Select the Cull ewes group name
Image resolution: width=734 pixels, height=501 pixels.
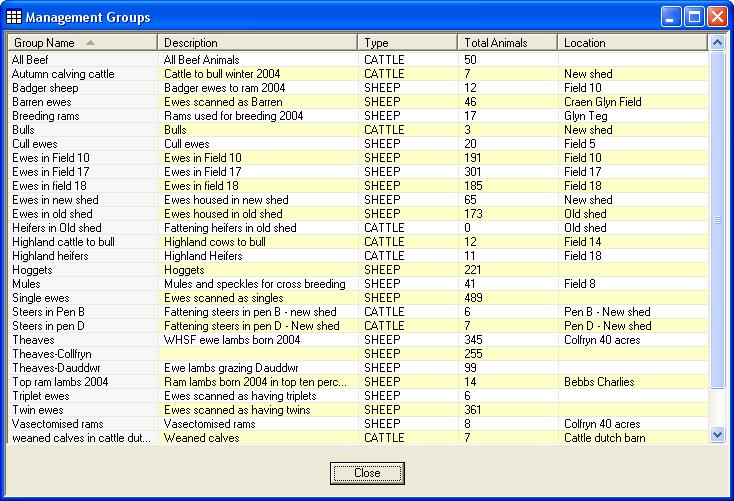[x=35, y=144]
